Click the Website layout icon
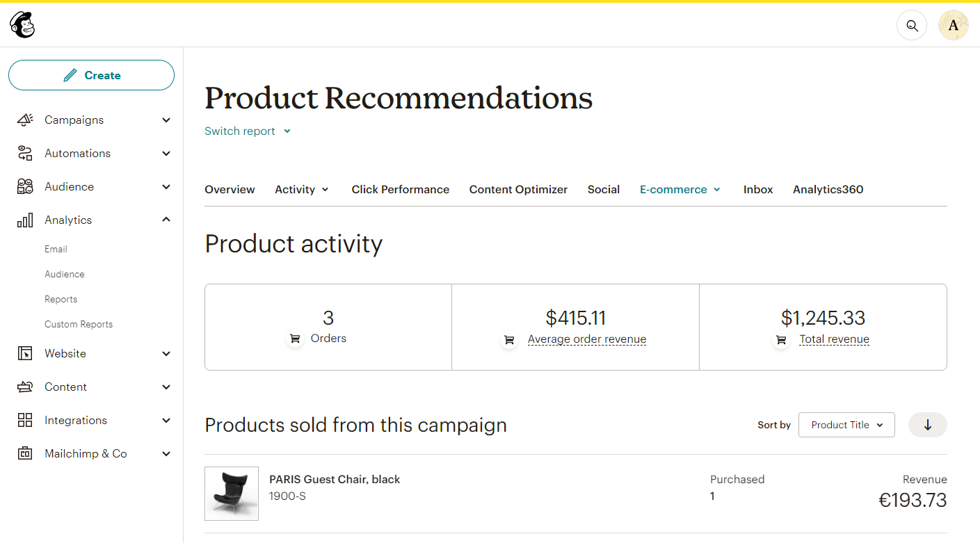The width and height of the screenshot is (980, 543). click(x=25, y=353)
